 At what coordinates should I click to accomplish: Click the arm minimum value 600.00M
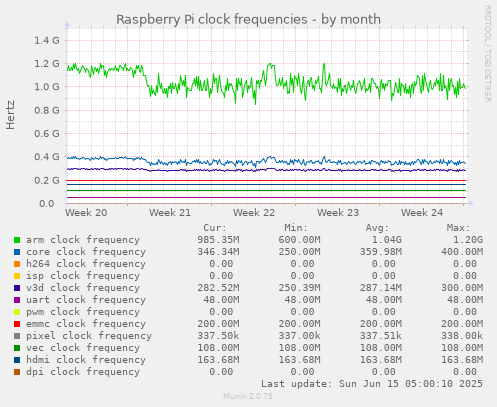299,240
